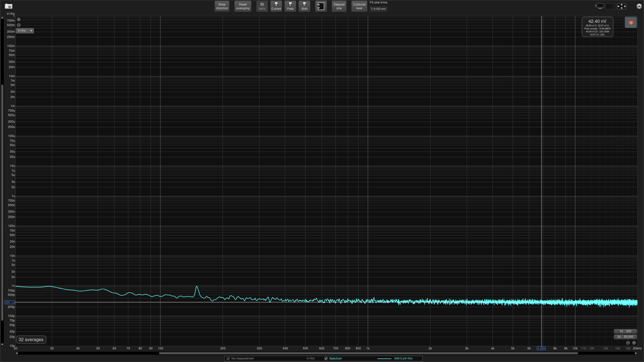
Task: Zoom in the vertical axis
Action: pos(19,19)
